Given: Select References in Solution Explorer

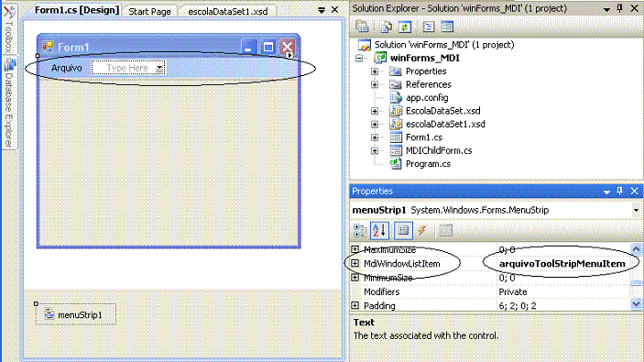Looking at the screenshot, I should (429, 84).
